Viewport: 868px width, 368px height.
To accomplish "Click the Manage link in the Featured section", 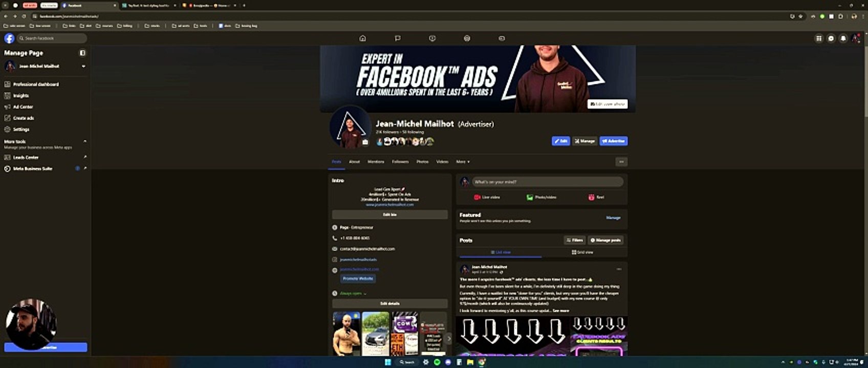I will (x=613, y=218).
